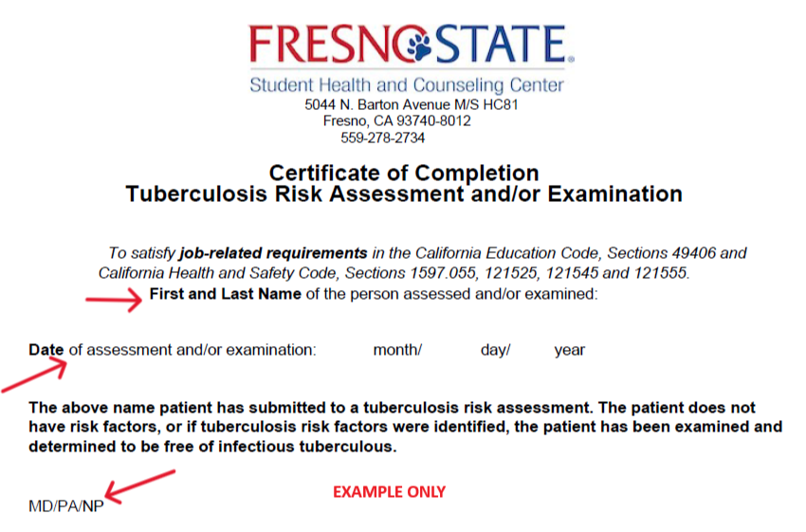Click the paw print icon in Fresno State logo
This screenshot has height=532, width=806.
pos(419,45)
